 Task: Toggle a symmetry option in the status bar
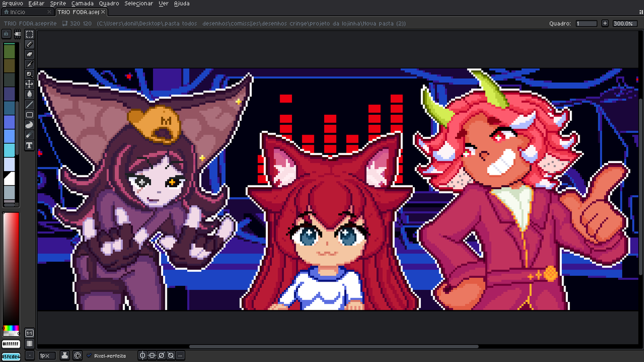(142, 354)
